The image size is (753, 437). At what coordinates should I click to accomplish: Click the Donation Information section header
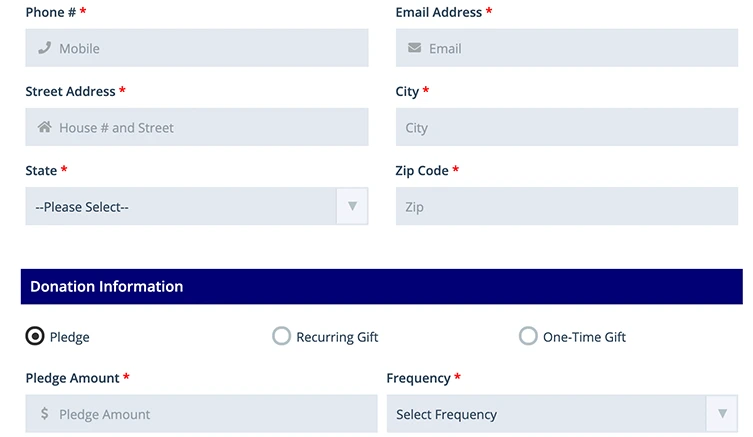point(381,287)
